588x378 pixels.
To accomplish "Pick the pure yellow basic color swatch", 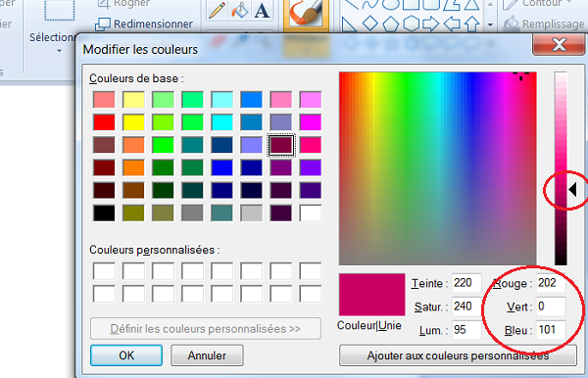I will pos(133,122).
